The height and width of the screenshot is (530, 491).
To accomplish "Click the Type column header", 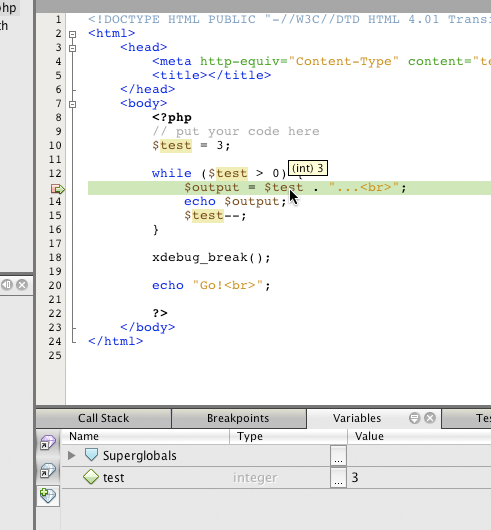I will (289, 436).
